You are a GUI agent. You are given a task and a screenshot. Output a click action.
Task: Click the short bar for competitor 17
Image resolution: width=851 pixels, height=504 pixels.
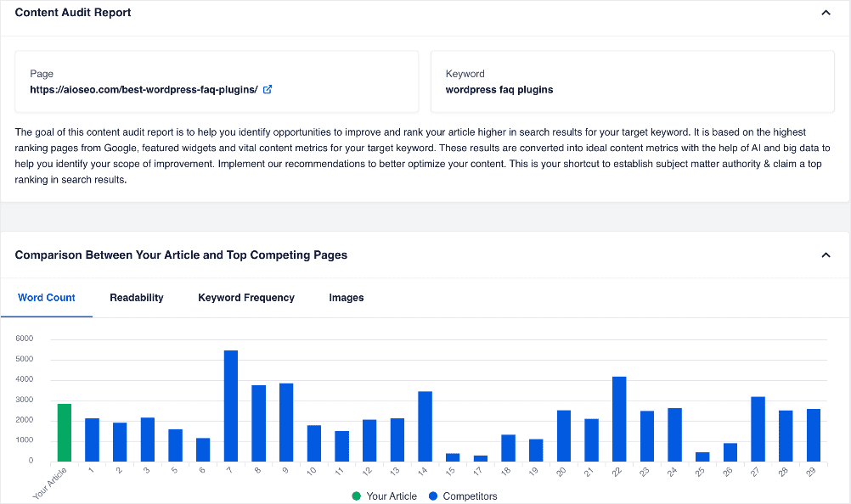click(x=481, y=458)
